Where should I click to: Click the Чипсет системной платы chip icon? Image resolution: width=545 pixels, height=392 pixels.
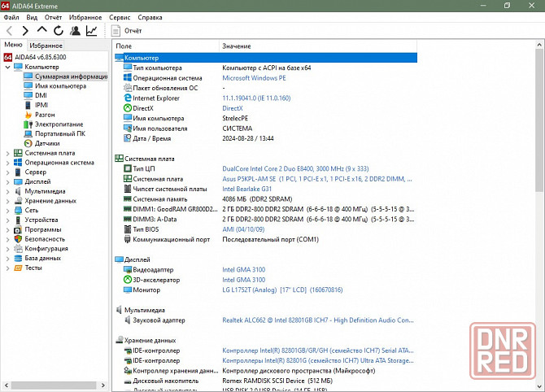[128, 189]
